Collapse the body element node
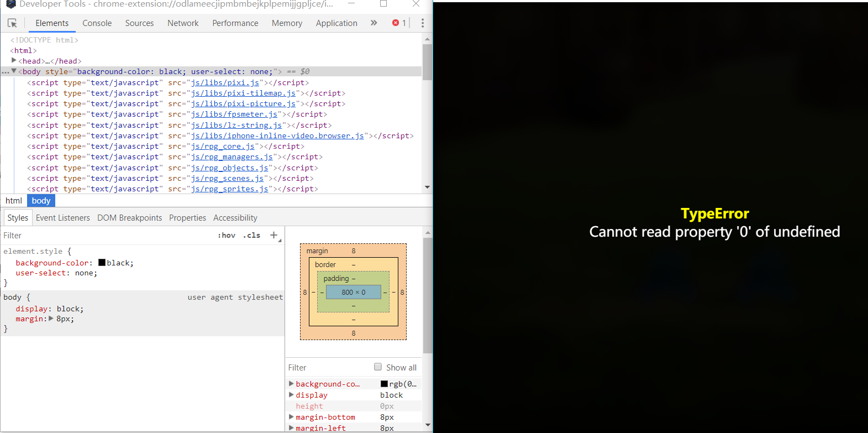The width and height of the screenshot is (868, 433). pos(14,71)
